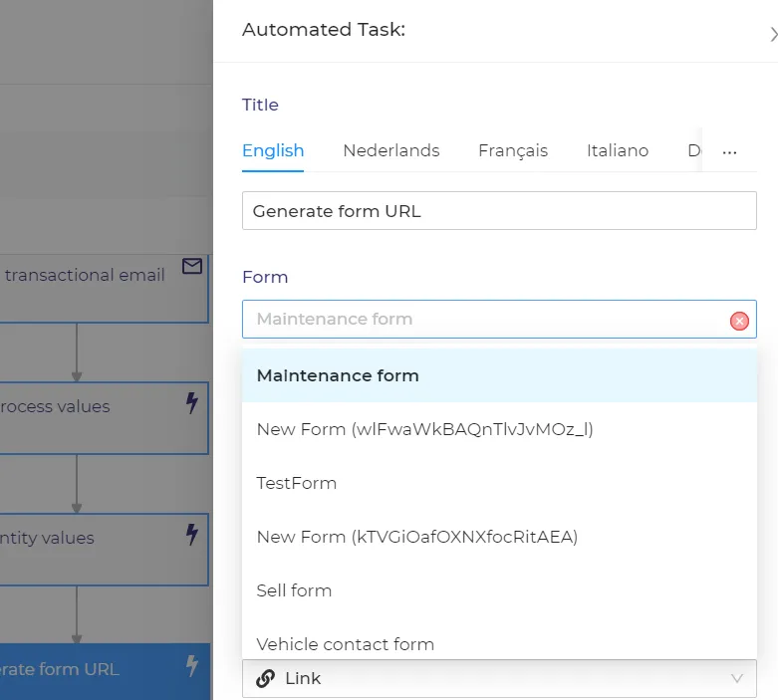The width and height of the screenshot is (778, 700).
Task: Select Maintenance form option
Action: 499,375
